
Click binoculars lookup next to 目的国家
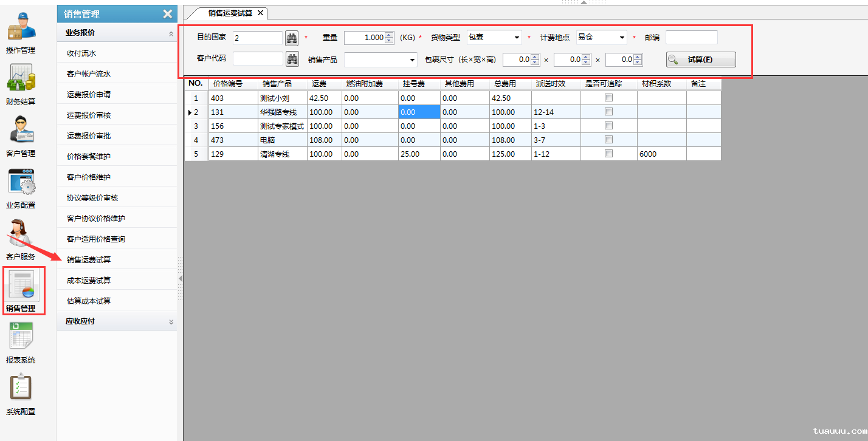[x=292, y=38]
